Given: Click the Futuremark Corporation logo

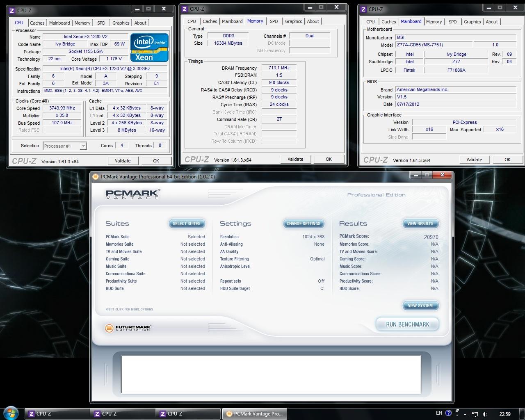Looking at the screenshot, I should coord(128,328).
